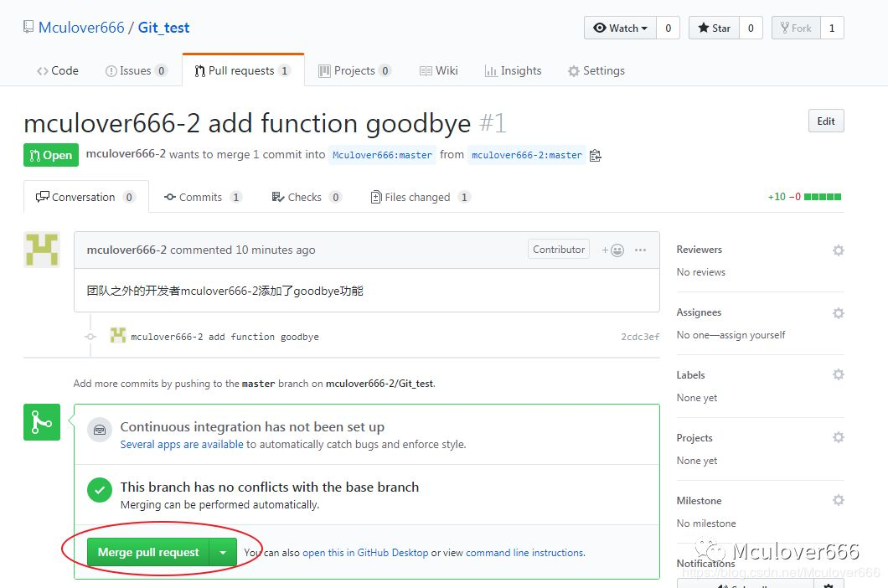Star the Git_test repository
This screenshot has height=588, width=888.
714,28
